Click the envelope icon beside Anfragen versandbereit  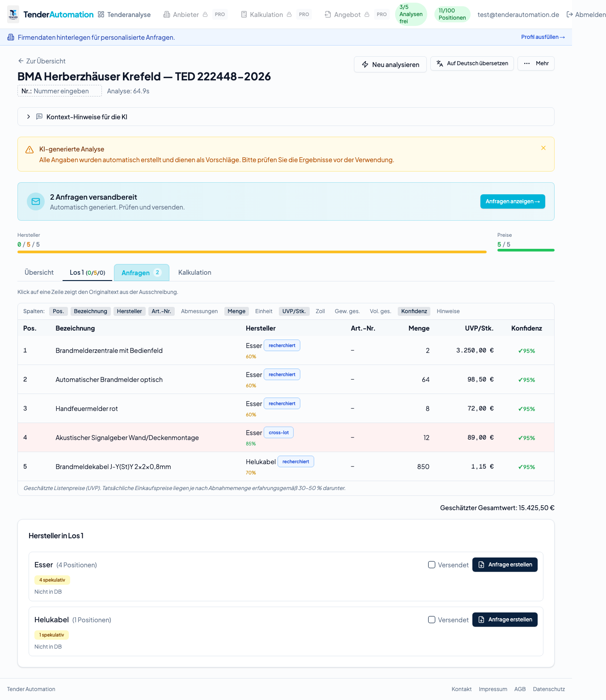tap(36, 201)
